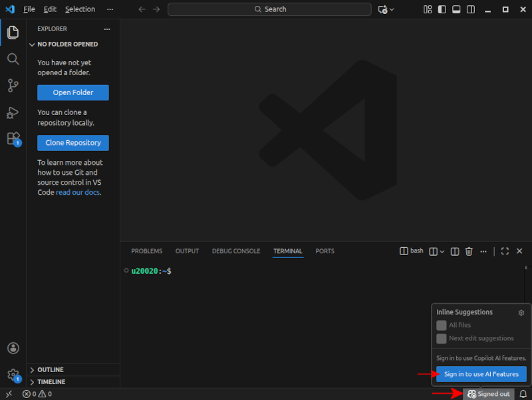Click the Open Folder button

coord(73,93)
